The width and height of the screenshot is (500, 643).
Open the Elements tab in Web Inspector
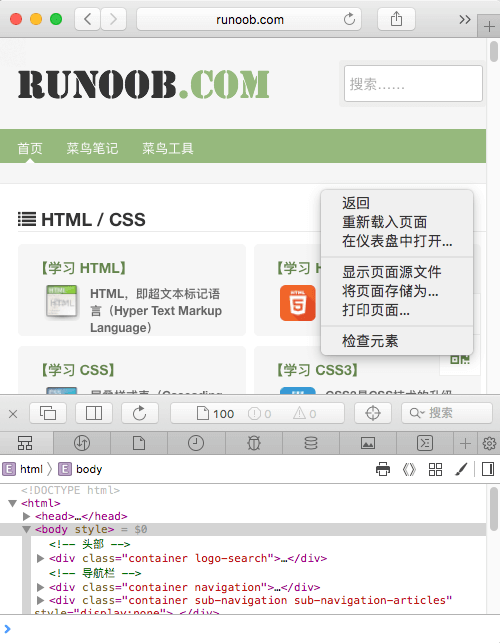[x=25, y=443]
